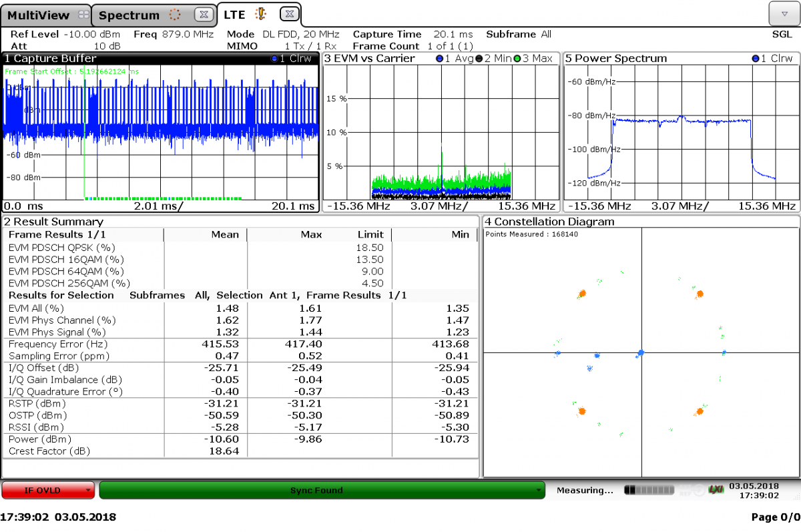Click Frequency Error mean 415.53
This screenshot has width=801, height=532.
click(221, 344)
